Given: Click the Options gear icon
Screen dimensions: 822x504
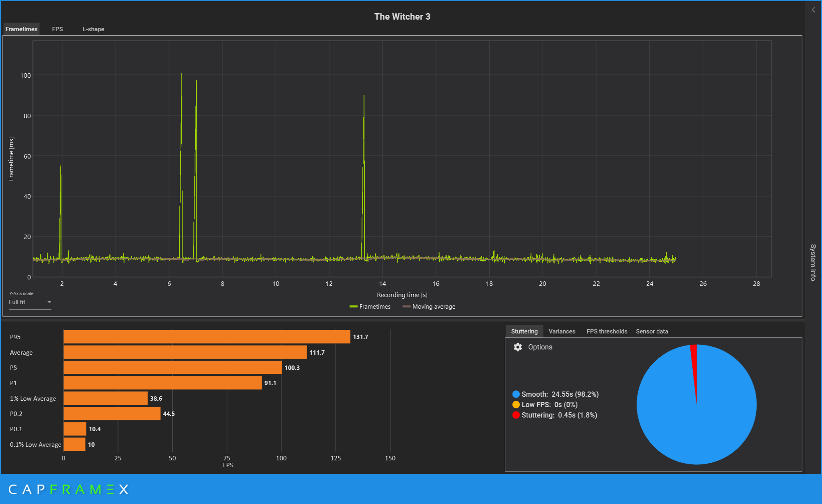Looking at the screenshot, I should click(x=518, y=347).
